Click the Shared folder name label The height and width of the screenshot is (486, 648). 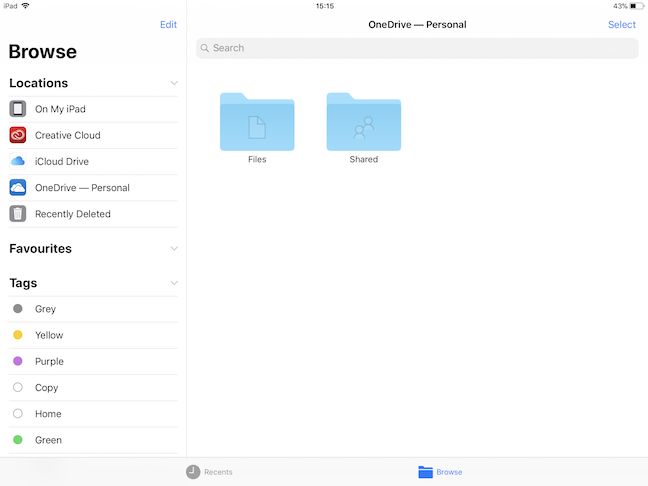364,160
